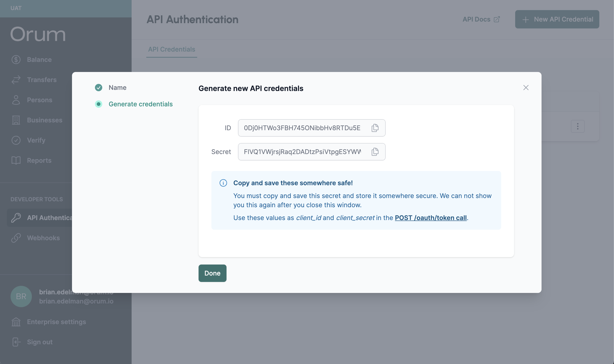Click the Done button
This screenshot has width=614, height=364.
[212, 273]
